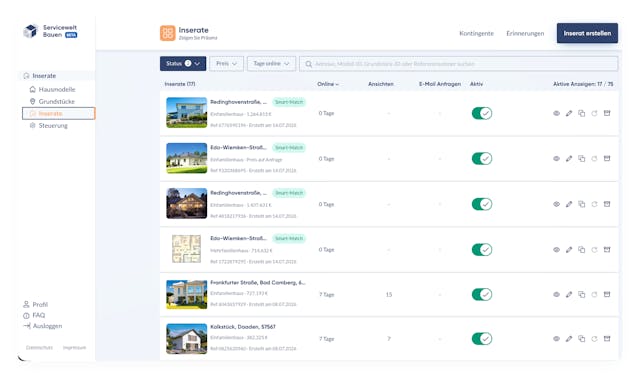The image size is (640, 379).
Task: Archive the Frankfurter Straße listing
Action: (607, 294)
